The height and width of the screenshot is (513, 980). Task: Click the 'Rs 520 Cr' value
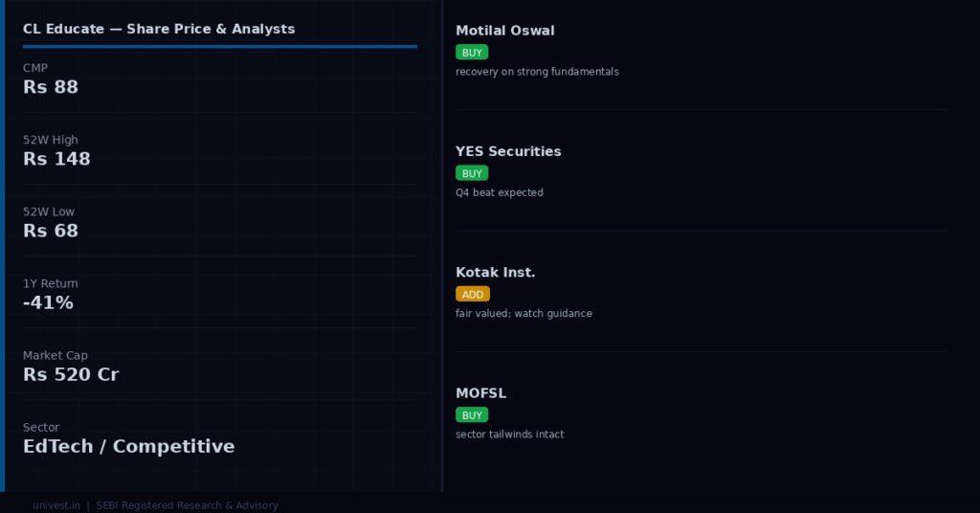[71, 374]
